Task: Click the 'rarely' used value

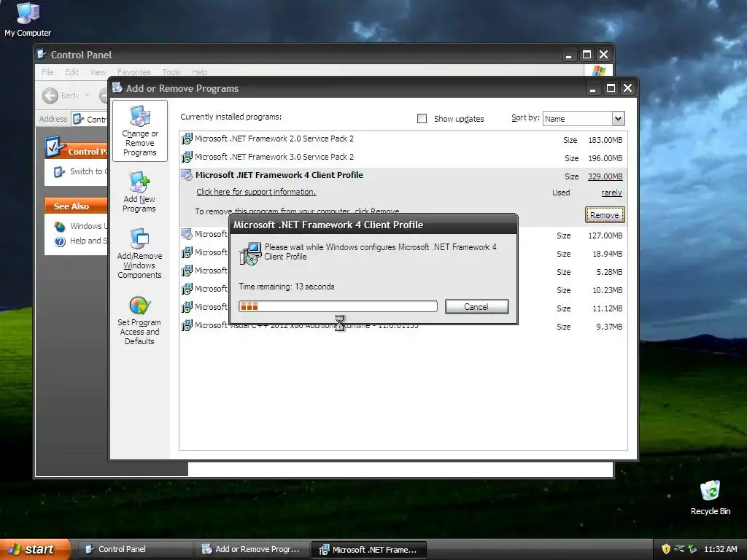Action: [612, 192]
